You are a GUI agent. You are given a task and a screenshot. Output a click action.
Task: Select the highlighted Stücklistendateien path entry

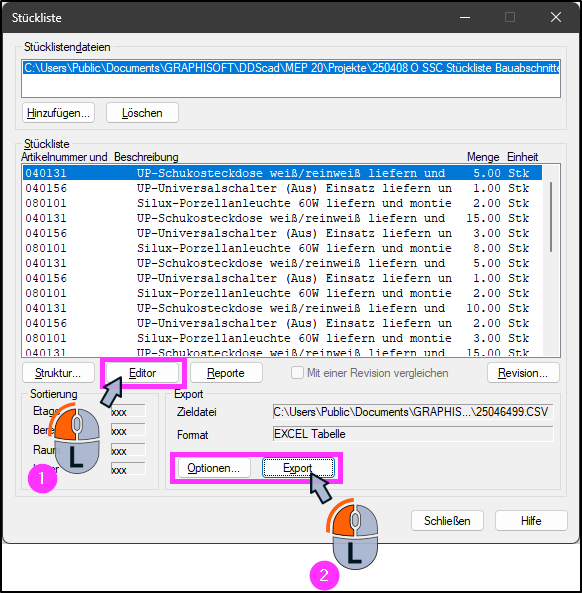(291, 68)
